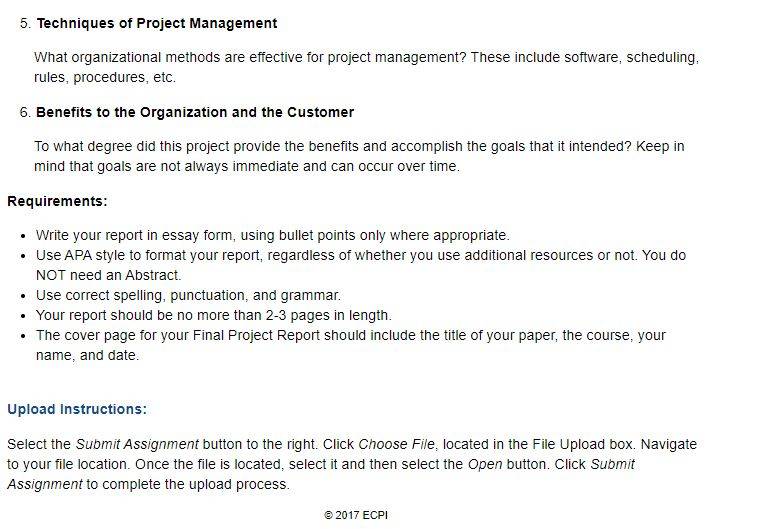Click the paragraph about organizational methods

pyautogui.click(x=366, y=67)
